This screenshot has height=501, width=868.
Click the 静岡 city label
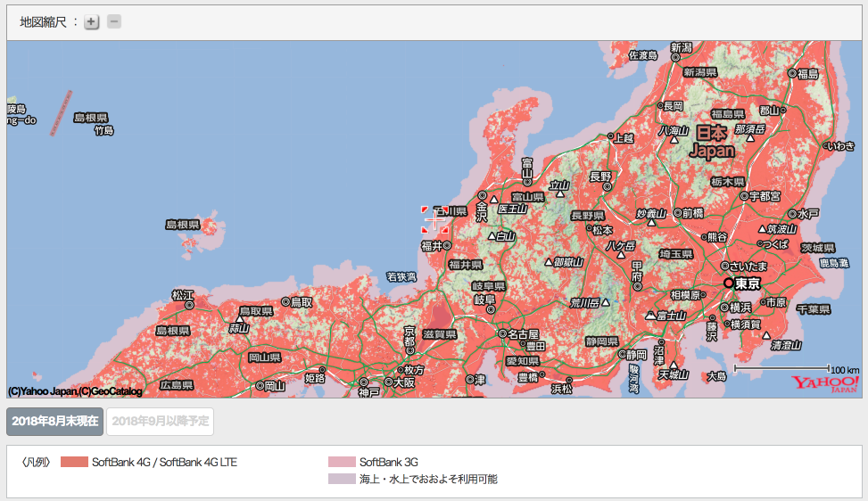point(637,355)
